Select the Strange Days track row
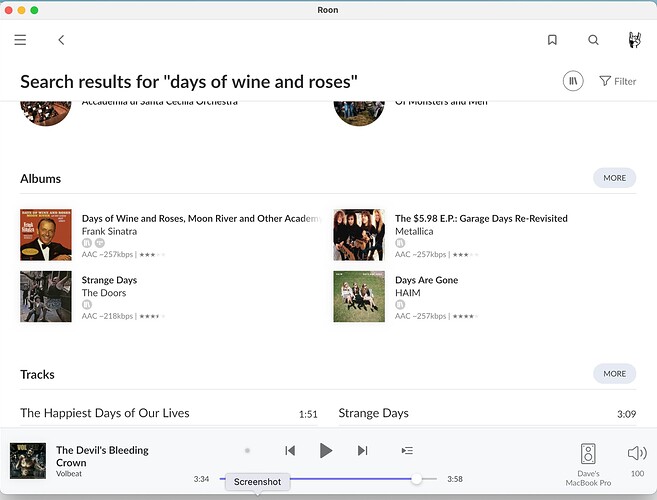The height and width of the screenshot is (500, 657). tap(487, 413)
